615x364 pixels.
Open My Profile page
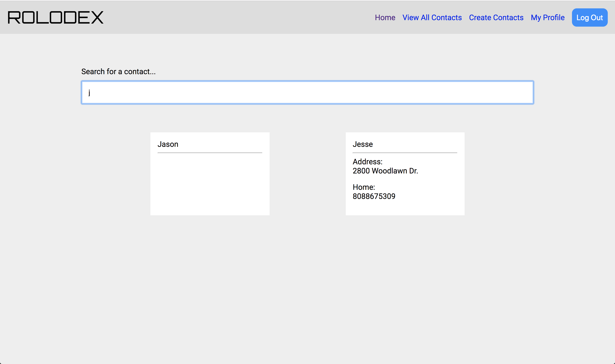pos(547,18)
